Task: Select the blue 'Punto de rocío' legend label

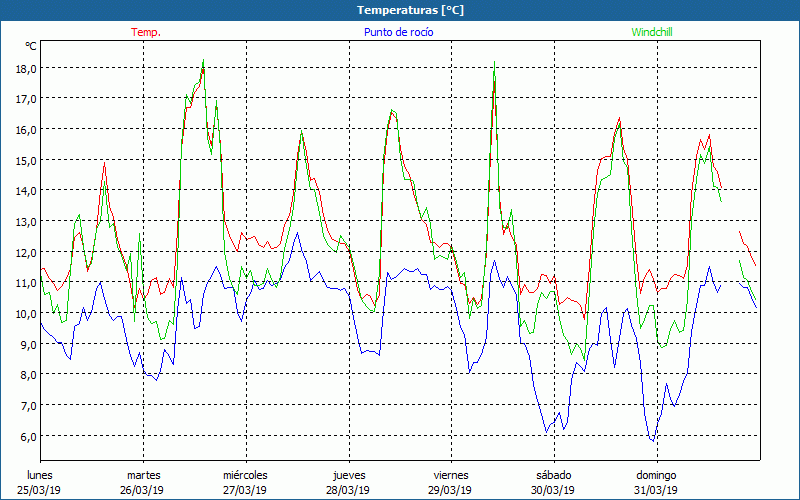Action: point(398,32)
